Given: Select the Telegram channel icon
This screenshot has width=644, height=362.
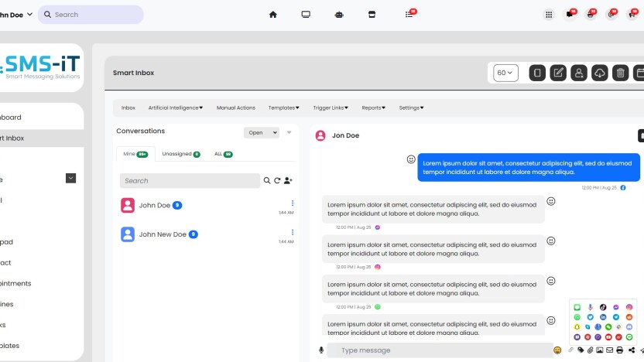Looking at the screenshot, I should [616, 317].
